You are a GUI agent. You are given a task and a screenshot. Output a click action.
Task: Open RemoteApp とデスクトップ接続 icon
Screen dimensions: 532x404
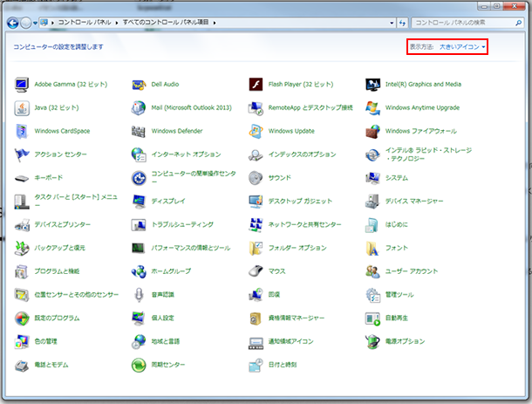[x=256, y=107]
